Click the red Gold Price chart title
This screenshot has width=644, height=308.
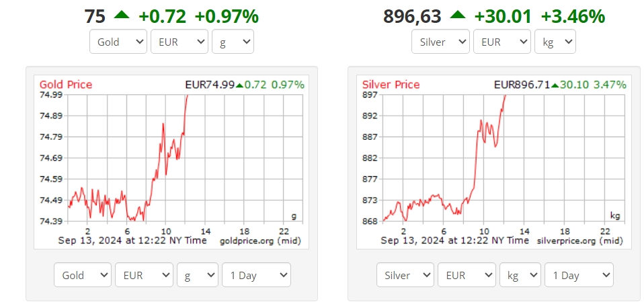click(x=66, y=85)
